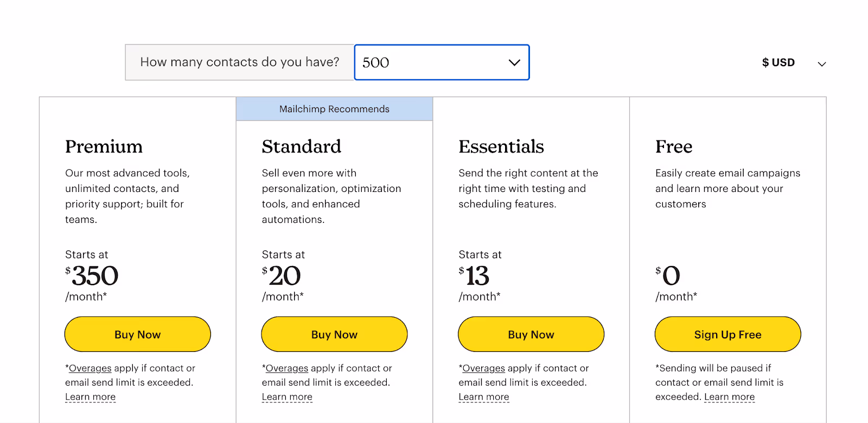
Task: Open the contacts count dropdown showing 500
Action: (442, 62)
